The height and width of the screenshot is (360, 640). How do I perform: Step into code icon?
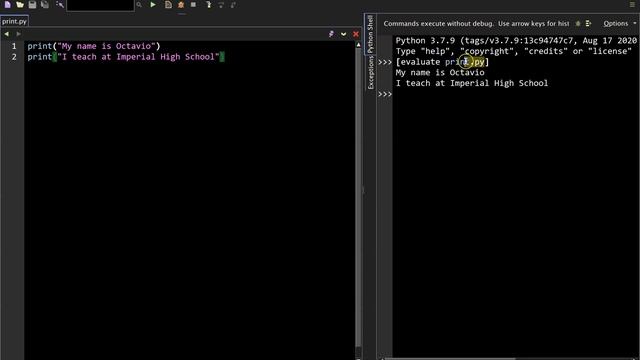[x=209, y=4]
